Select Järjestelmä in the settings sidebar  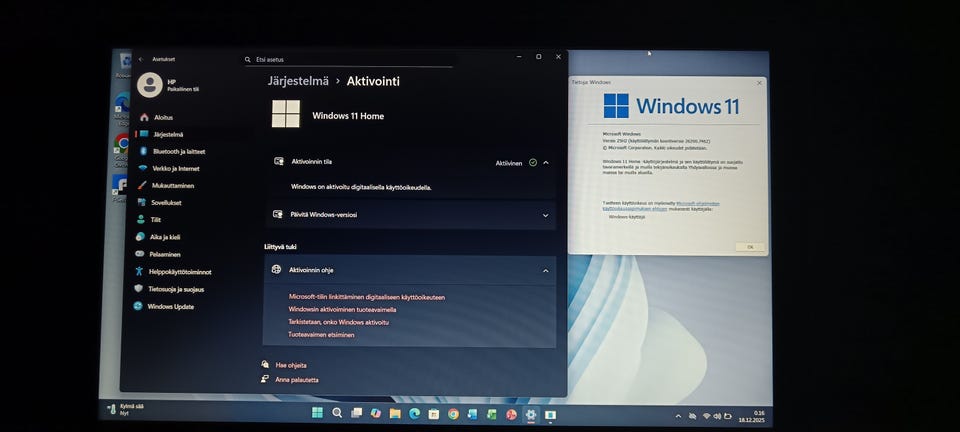coord(168,134)
